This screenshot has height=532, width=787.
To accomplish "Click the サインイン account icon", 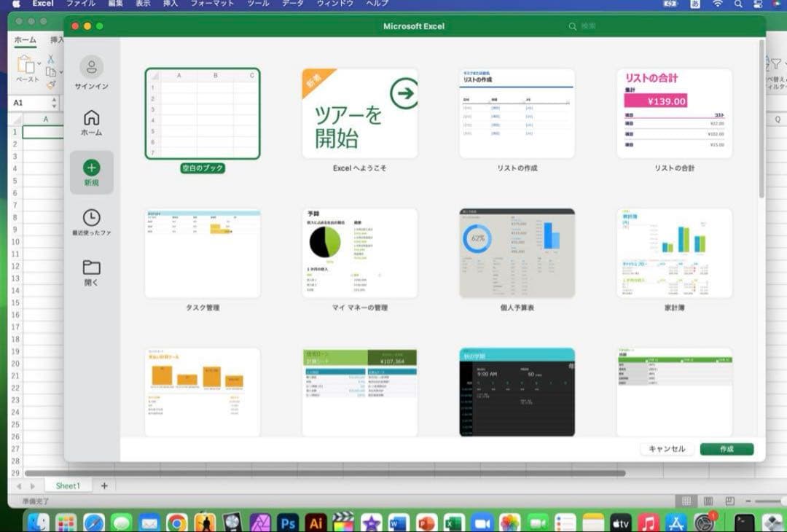I will click(x=90, y=65).
